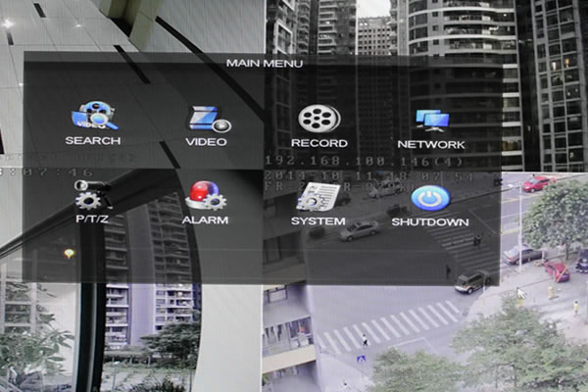Click the NETWORK label
Screen dimensions: 588x392
coord(431,144)
